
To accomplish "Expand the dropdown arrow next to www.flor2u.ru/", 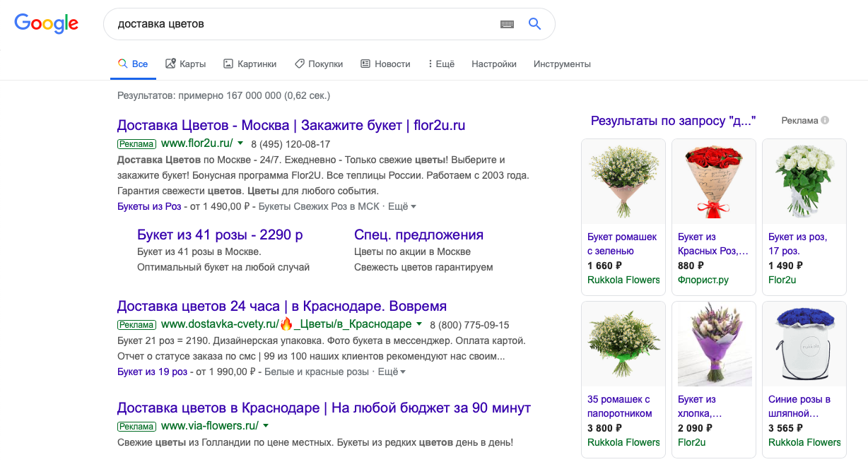I will click(240, 143).
